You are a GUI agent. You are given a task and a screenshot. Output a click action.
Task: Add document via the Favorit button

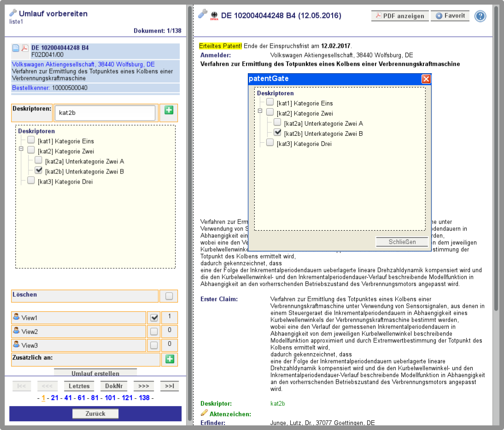(450, 16)
